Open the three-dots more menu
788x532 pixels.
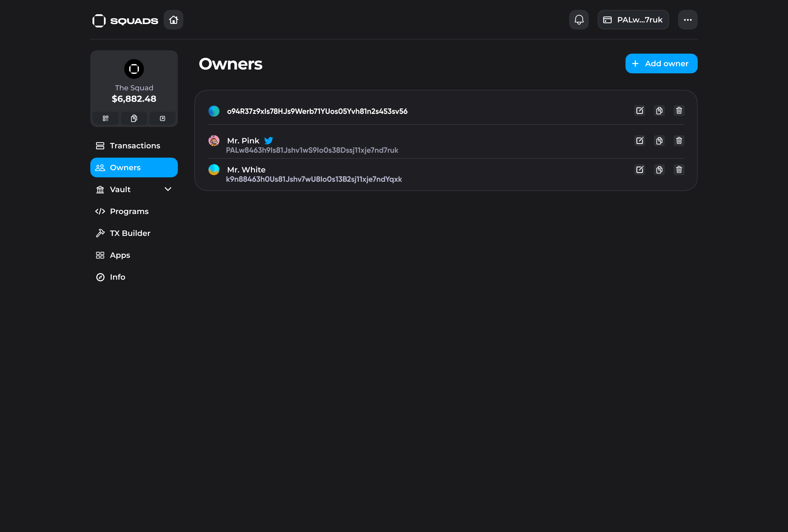[x=687, y=20]
